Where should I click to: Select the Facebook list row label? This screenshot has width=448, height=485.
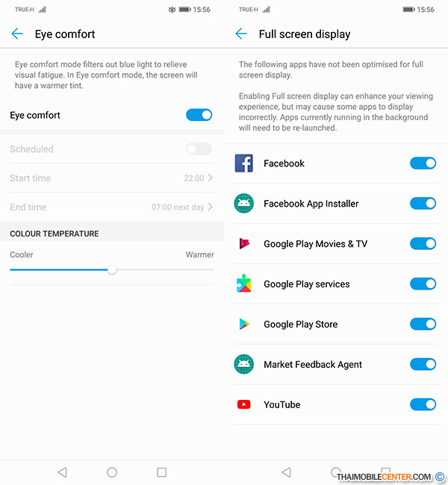coord(284,163)
